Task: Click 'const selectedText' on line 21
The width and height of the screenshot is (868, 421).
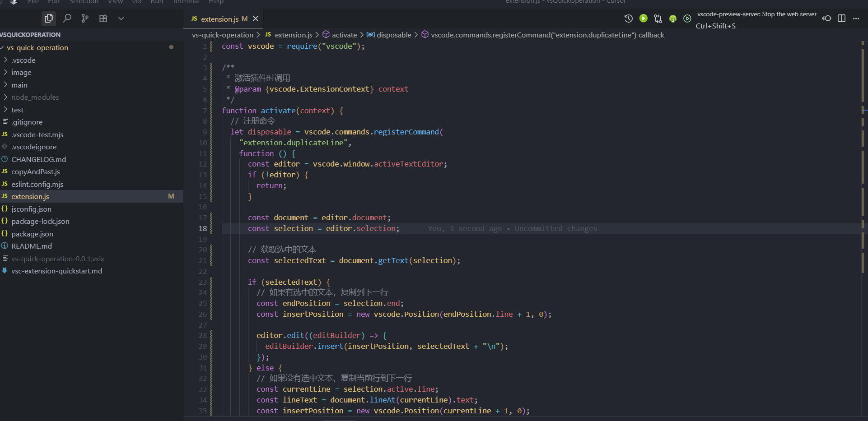Action: point(287,260)
